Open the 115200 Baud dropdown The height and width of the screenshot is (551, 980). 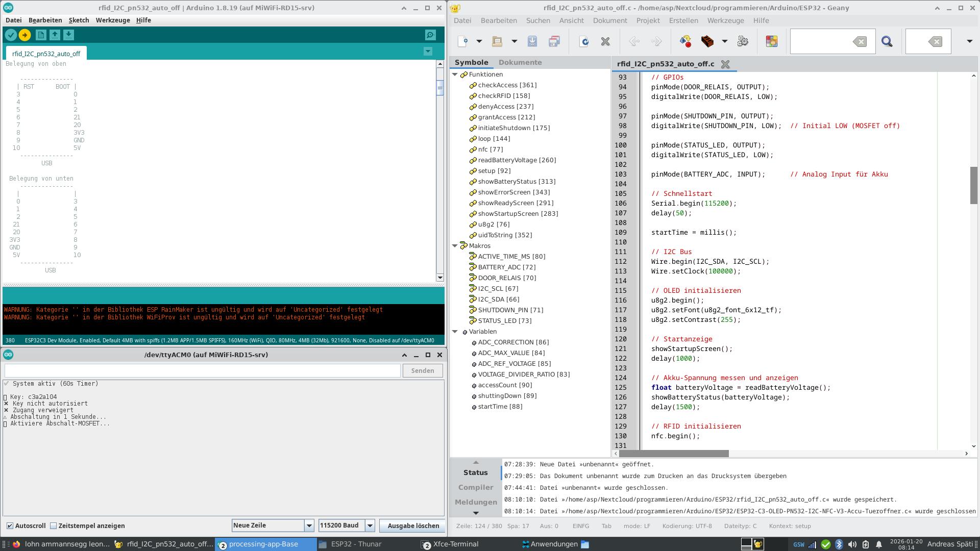pyautogui.click(x=370, y=525)
